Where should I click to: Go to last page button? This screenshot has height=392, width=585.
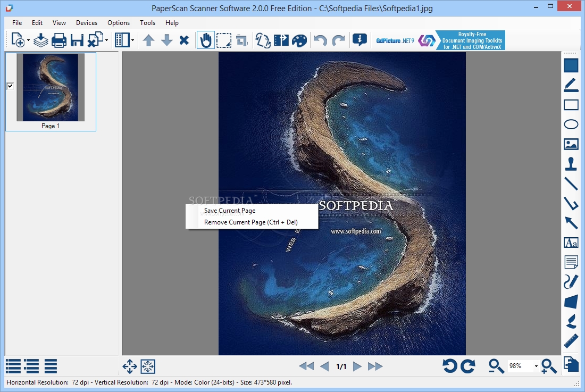375,366
